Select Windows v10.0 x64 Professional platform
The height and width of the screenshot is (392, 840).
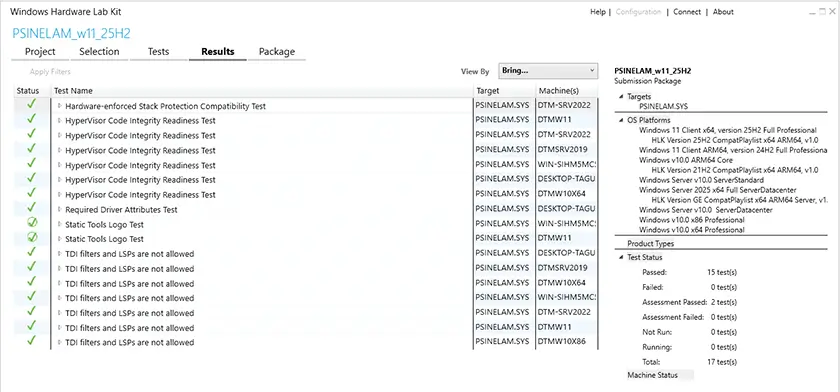pyautogui.click(x=692, y=230)
